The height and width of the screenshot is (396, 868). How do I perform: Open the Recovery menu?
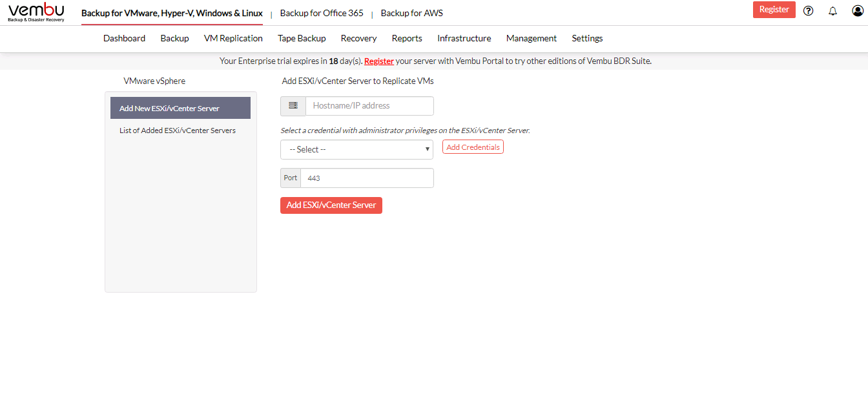click(x=358, y=38)
